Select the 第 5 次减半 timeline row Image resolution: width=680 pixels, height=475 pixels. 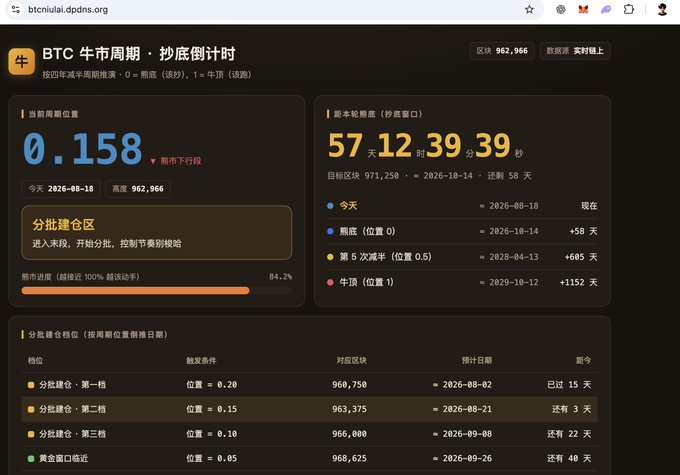462,257
